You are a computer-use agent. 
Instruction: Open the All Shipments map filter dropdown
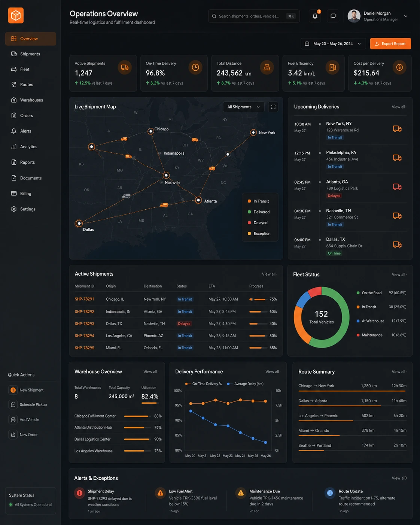tap(244, 107)
